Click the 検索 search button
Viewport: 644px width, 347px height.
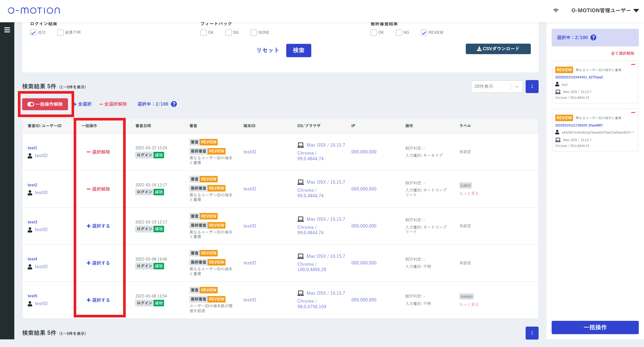point(298,50)
